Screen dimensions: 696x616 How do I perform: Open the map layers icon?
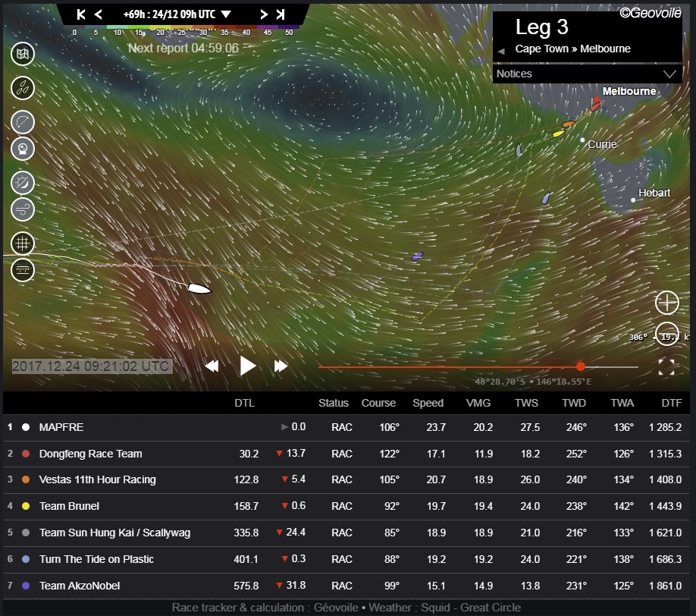pos(23,54)
